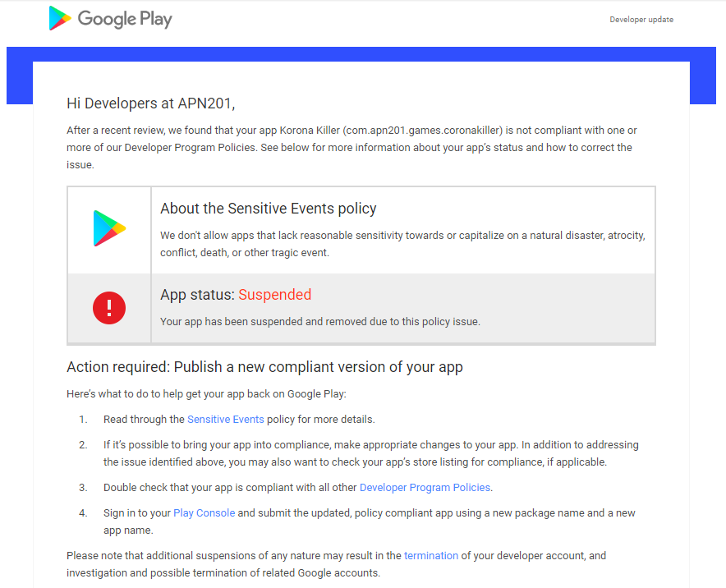Viewport: 726px width, 588px height.
Task: Click list number 1 in the steps
Action: click(83, 419)
